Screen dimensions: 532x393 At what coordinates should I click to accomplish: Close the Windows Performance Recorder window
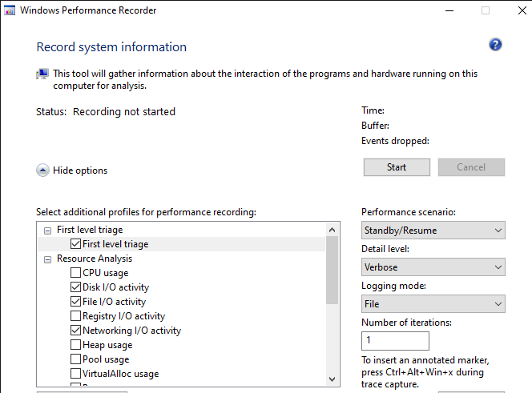click(522, 10)
